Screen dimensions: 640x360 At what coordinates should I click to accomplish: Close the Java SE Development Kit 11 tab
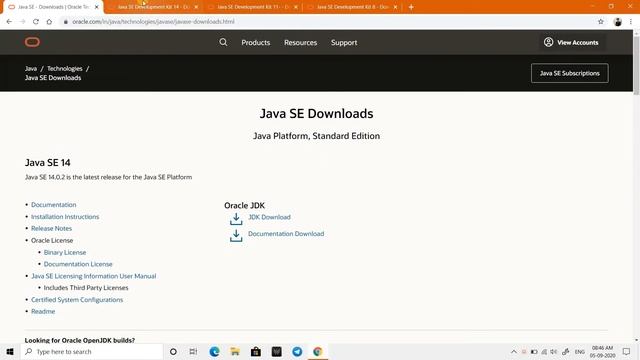[296, 7]
